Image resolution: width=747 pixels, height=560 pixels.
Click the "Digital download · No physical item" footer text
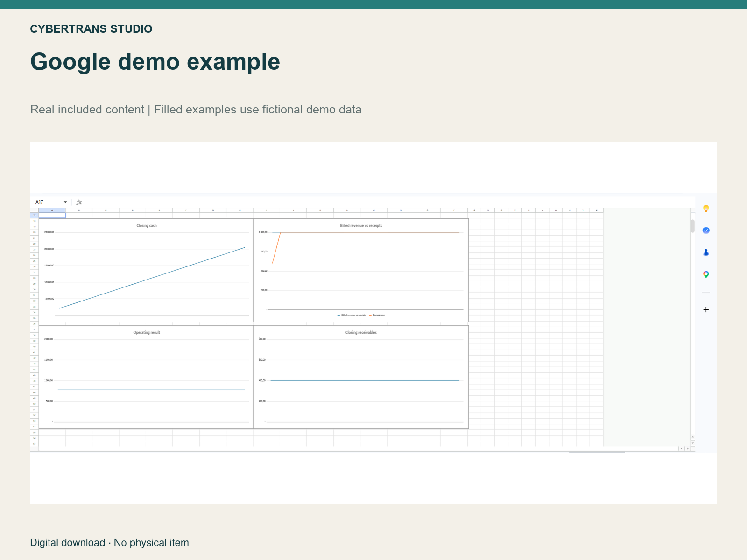coord(110,543)
